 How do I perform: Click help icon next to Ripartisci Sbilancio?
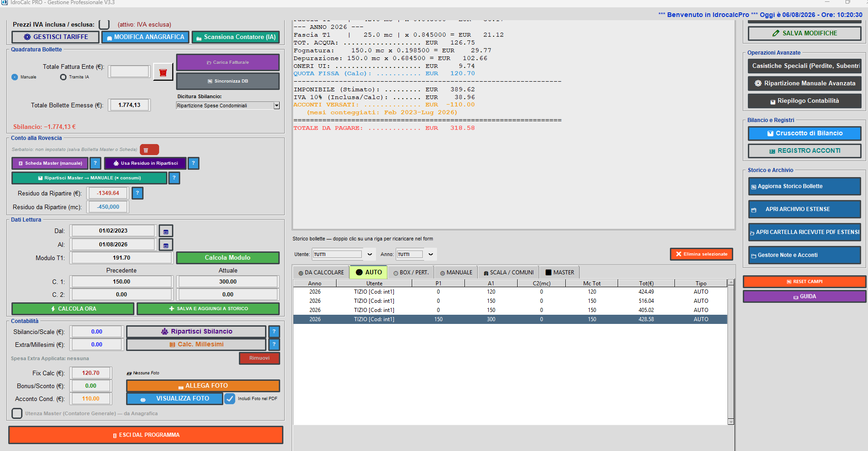point(274,331)
